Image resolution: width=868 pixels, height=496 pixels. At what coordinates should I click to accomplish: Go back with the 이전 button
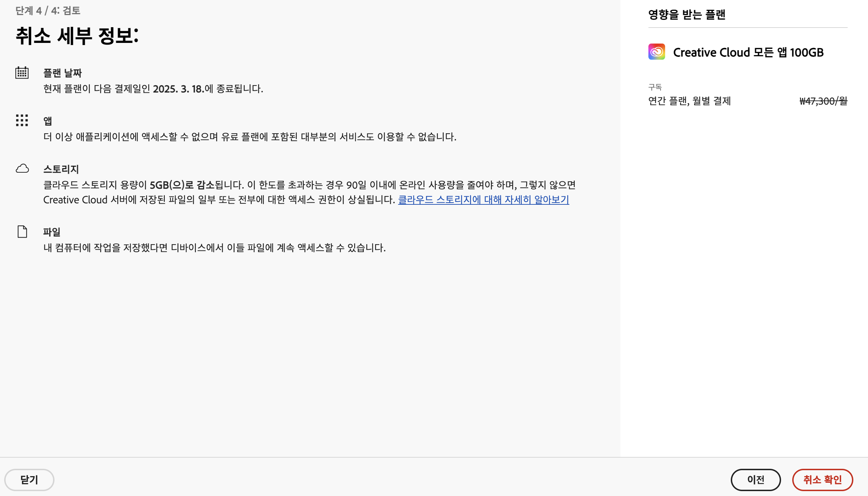click(x=755, y=480)
